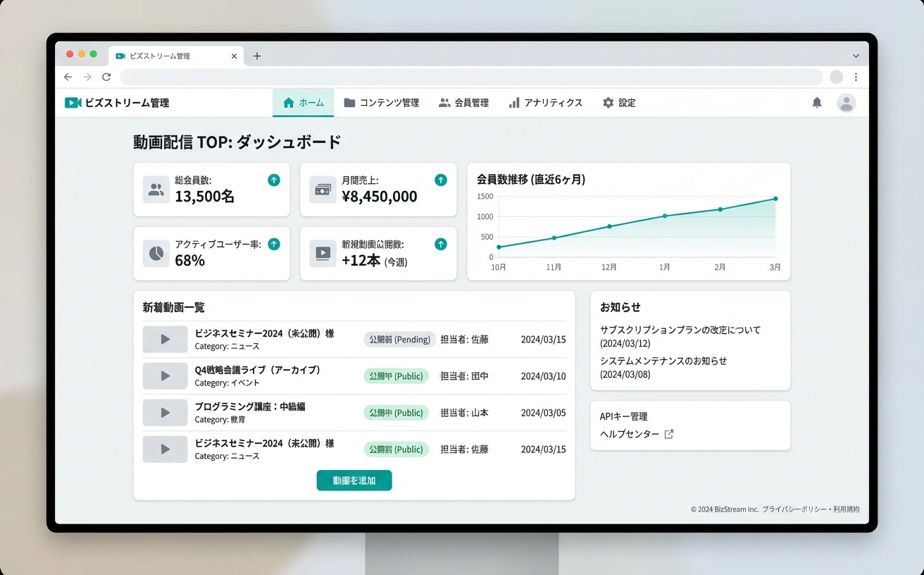Switch to the コンテンツ管理 tab
The height and width of the screenshot is (575, 924).
381,102
